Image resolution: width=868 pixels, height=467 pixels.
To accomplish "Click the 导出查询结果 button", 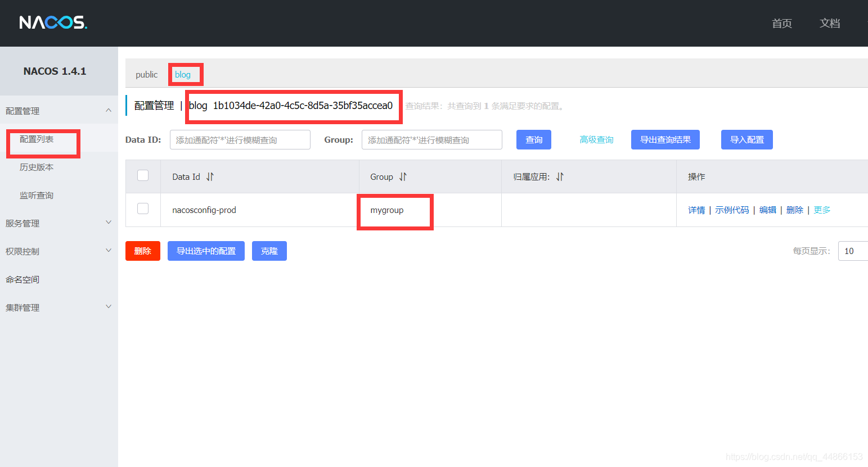I will (x=665, y=140).
